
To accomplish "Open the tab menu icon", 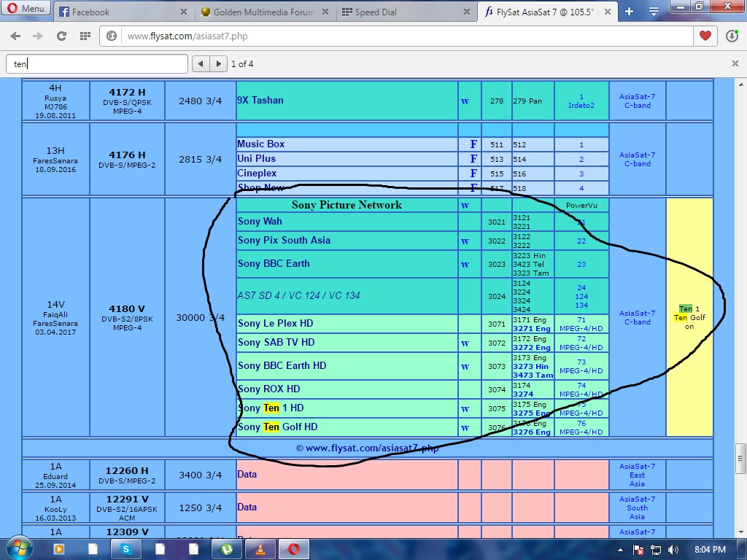I will click(x=654, y=12).
